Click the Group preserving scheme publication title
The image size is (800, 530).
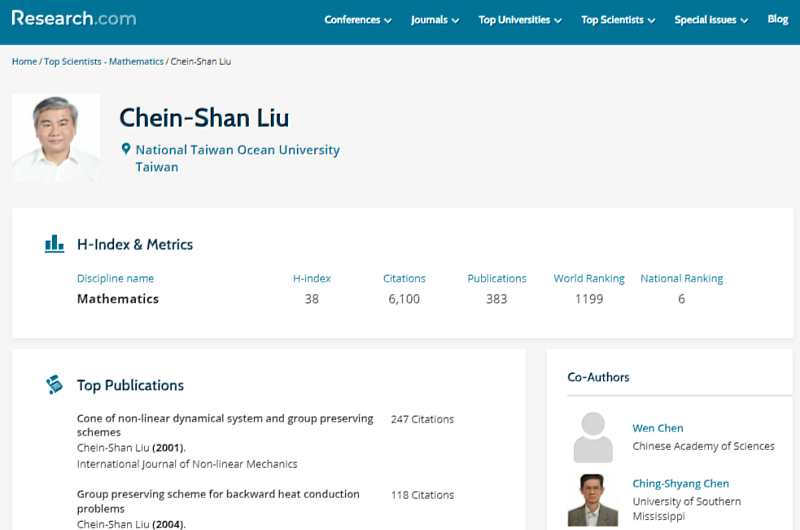click(x=218, y=501)
